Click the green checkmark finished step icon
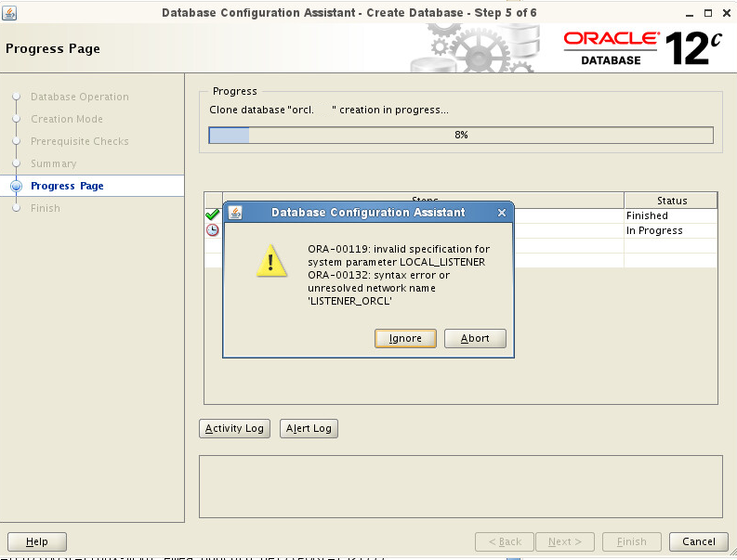The width and height of the screenshot is (737, 560). click(212, 215)
